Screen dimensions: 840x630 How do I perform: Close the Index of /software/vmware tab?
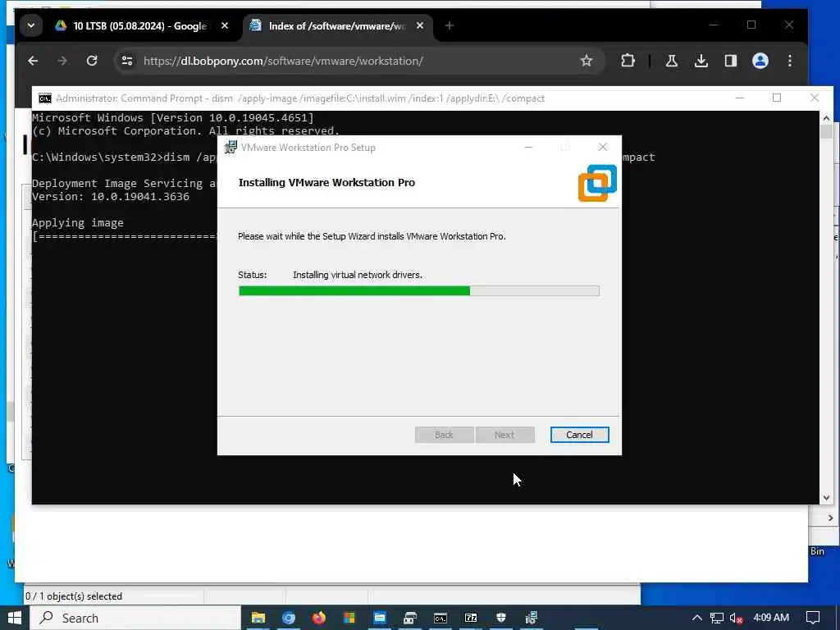click(420, 25)
